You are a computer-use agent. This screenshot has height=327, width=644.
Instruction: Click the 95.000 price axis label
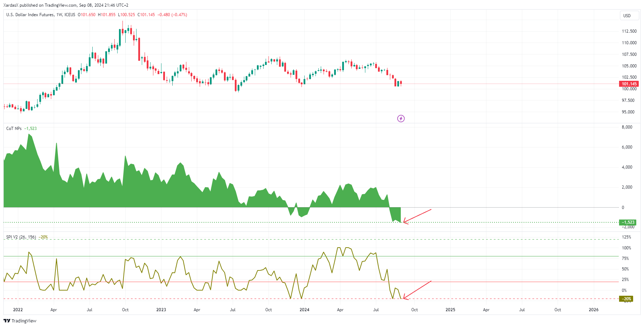pos(628,112)
